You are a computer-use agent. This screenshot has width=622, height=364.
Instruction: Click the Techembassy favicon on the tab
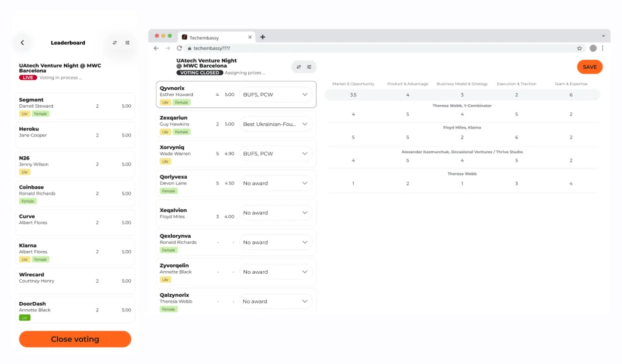coord(185,37)
